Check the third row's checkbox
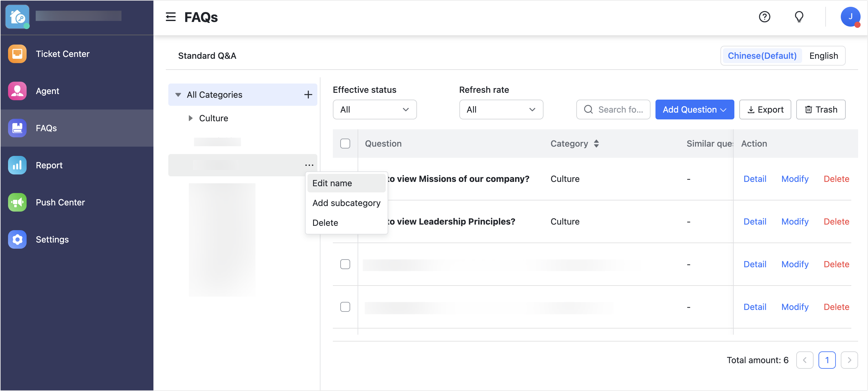Viewport: 868px width, 391px height. coord(345,264)
